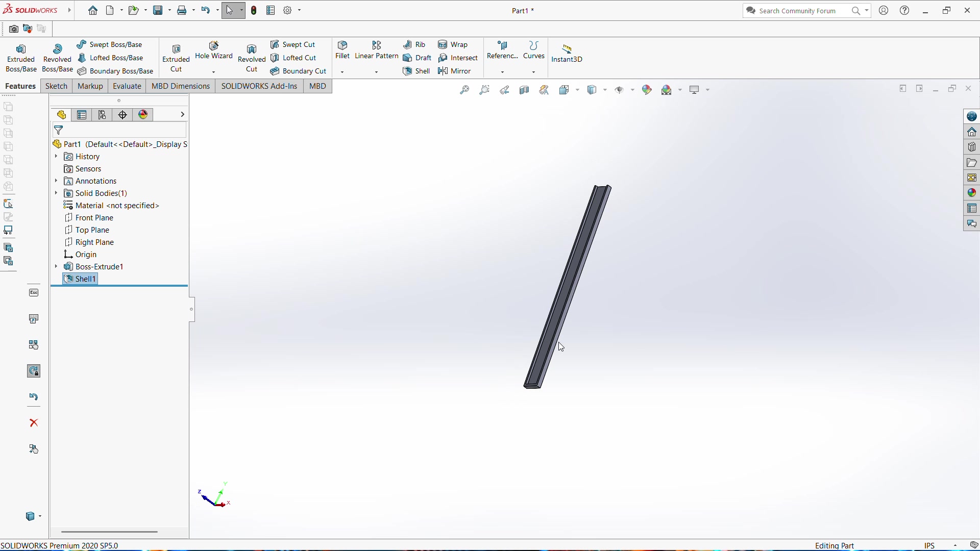Expand the Solid Bodies(1) folder
This screenshot has height=551, width=980.
click(x=56, y=193)
